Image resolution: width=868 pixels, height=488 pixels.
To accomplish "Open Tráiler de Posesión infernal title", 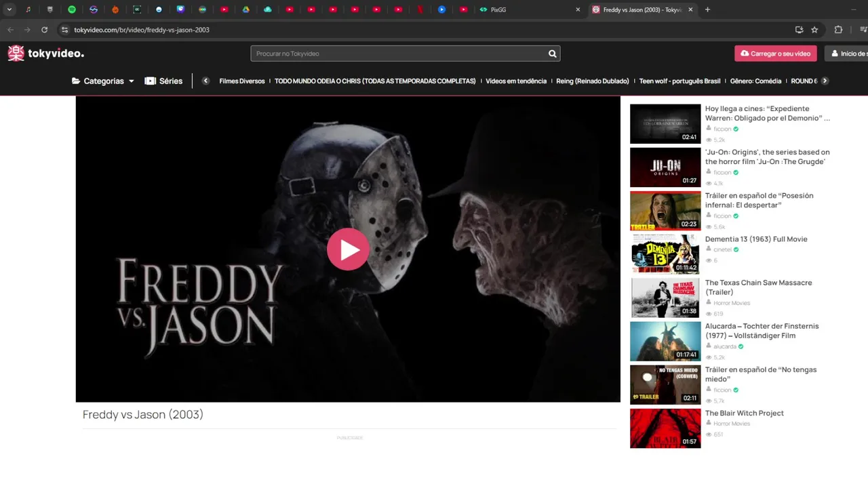I will coord(759,200).
